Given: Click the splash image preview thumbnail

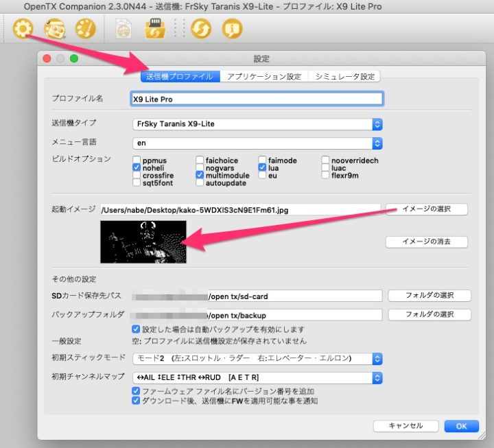Looking at the screenshot, I should point(143,242).
